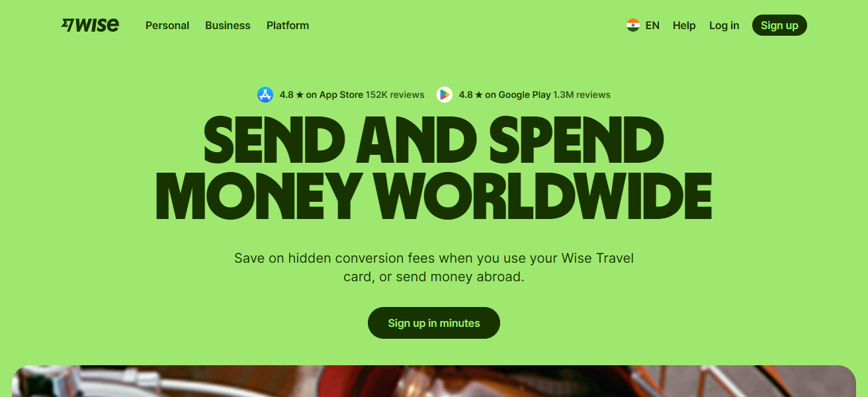Click the Send and Spend Money Worldwide headline
The width and height of the screenshot is (868, 397).
pyautogui.click(x=434, y=168)
